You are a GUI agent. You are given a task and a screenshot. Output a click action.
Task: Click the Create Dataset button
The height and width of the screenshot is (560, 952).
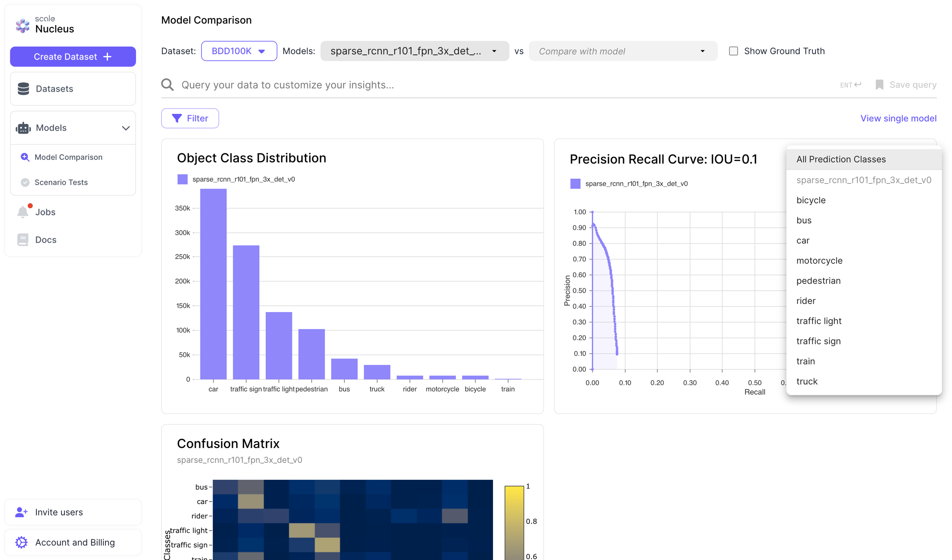[73, 57]
